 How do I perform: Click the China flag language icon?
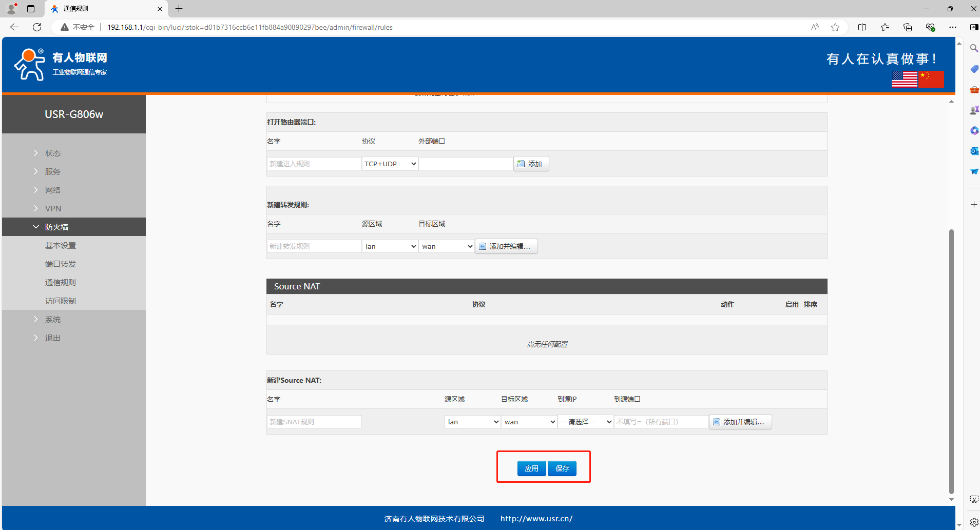(931, 80)
